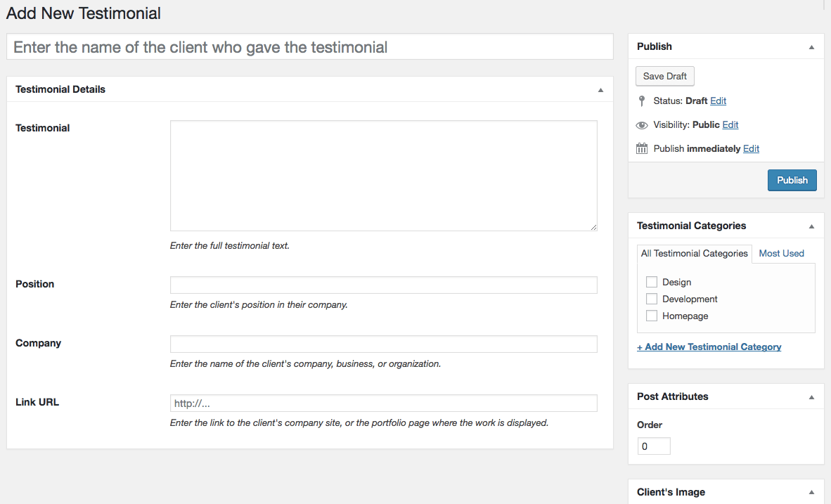Click into the Link URL field
The width and height of the screenshot is (831, 504).
pyautogui.click(x=383, y=403)
